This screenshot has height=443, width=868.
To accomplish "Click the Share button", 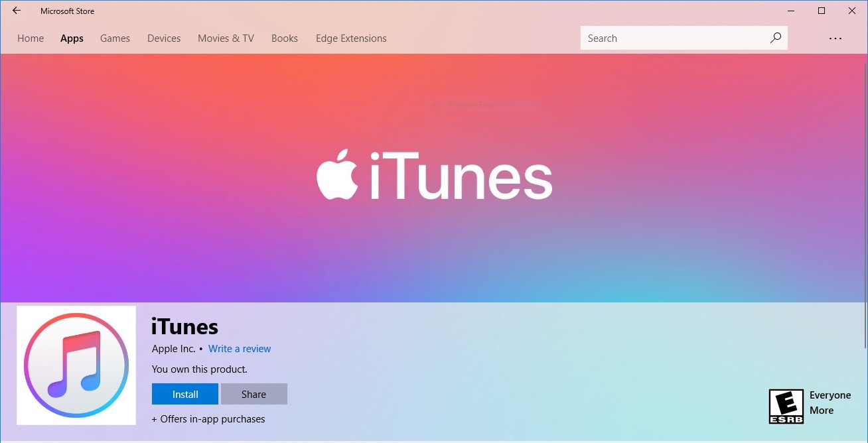I will [254, 394].
